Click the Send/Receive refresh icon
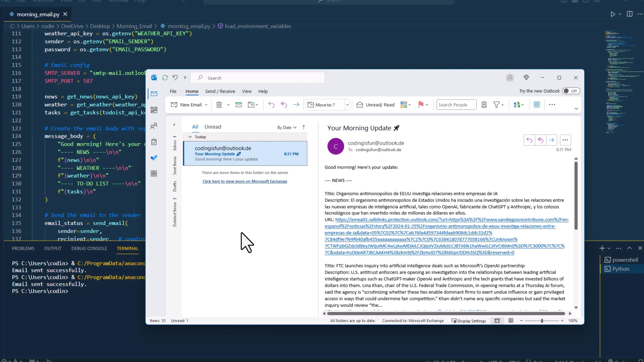 click(165, 77)
